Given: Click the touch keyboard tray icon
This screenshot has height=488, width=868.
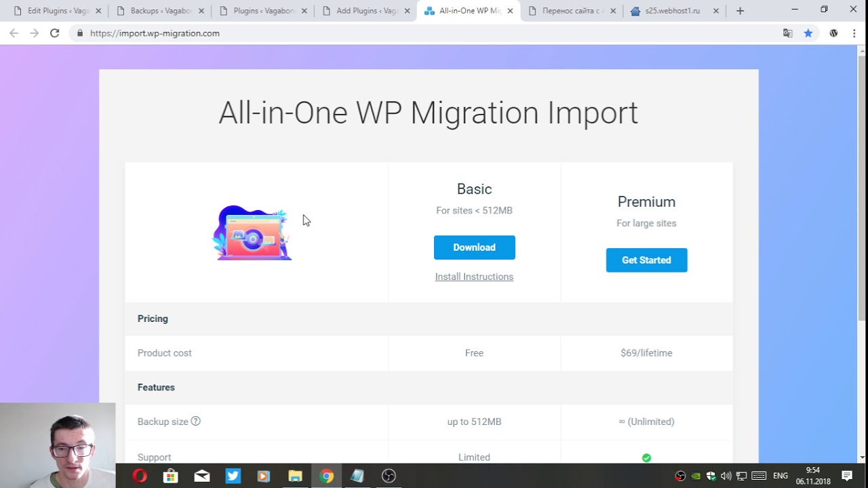Looking at the screenshot, I should tap(759, 476).
